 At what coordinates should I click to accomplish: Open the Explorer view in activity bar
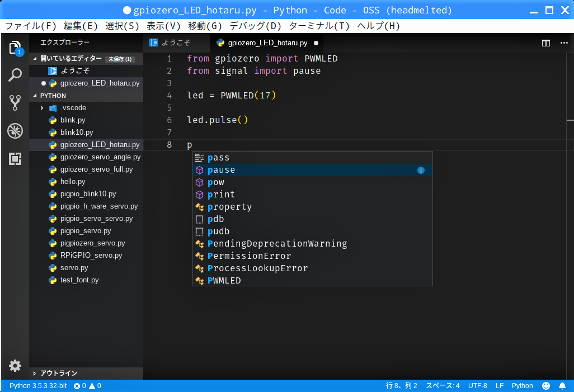point(15,48)
